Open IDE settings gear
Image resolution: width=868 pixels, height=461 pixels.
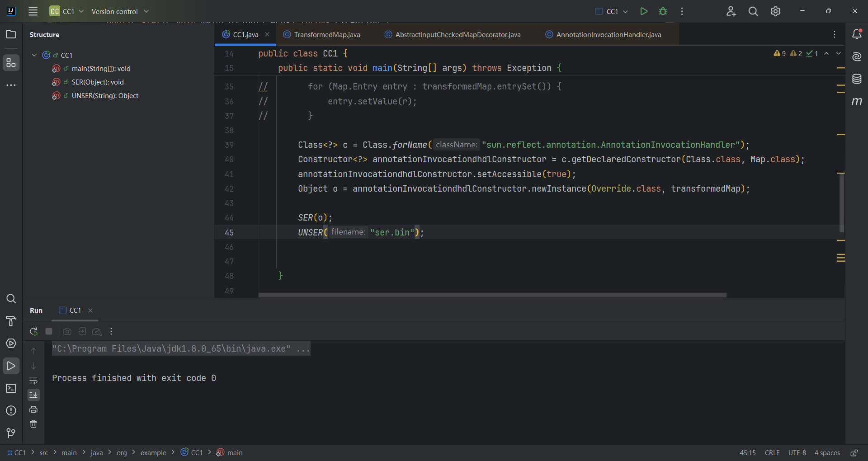(x=775, y=11)
